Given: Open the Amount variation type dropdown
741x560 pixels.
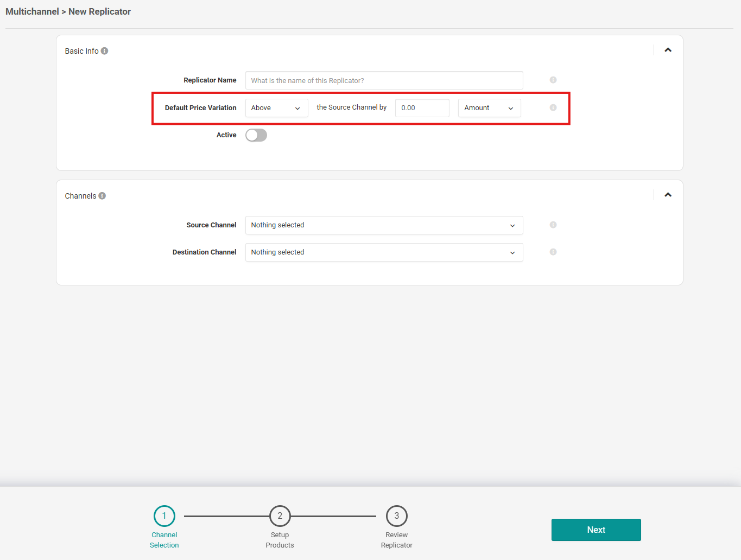Looking at the screenshot, I should (x=490, y=108).
